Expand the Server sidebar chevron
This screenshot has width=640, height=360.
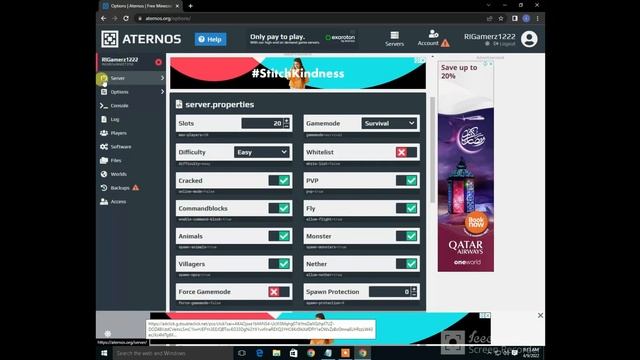[x=162, y=78]
